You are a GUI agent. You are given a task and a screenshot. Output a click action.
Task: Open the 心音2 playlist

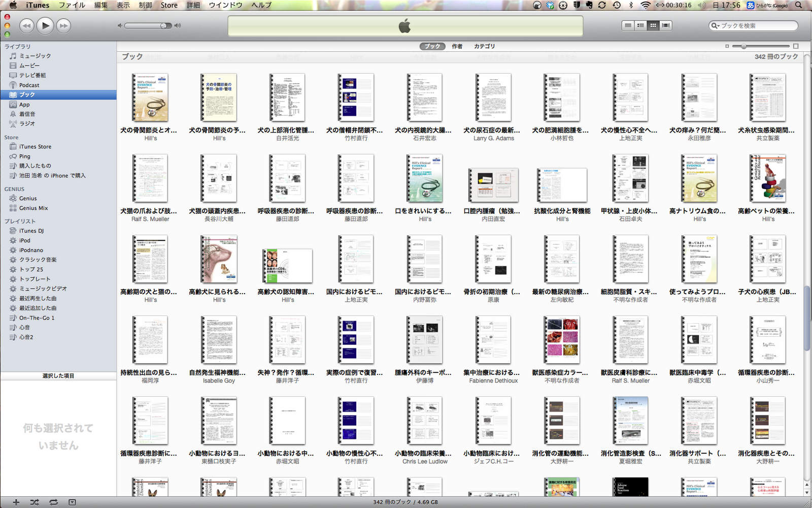26,337
